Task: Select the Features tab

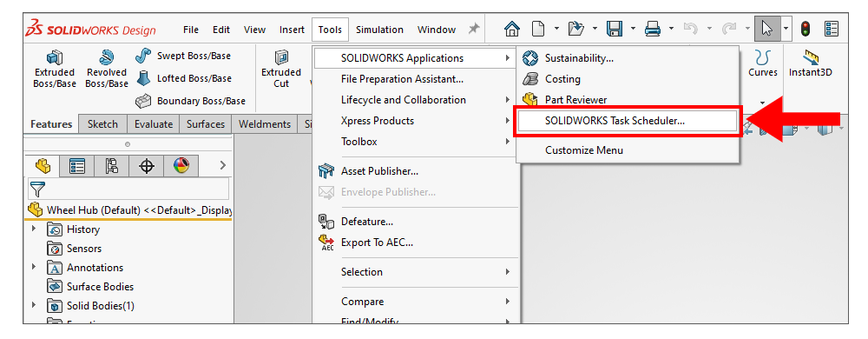Action: pyautogui.click(x=51, y=124)
